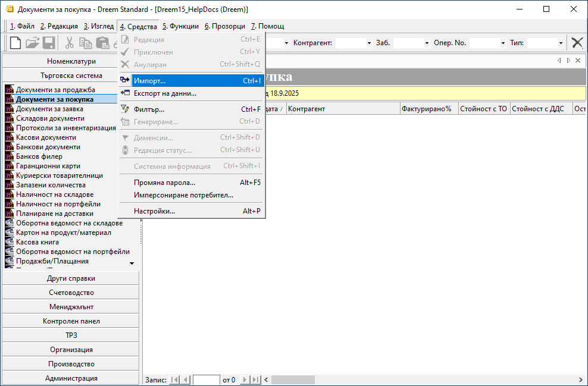Expand the Опер. No. dropdown
Image resolution: width=588 pixels, height=386 pixels.
click(x=503, y=43)
